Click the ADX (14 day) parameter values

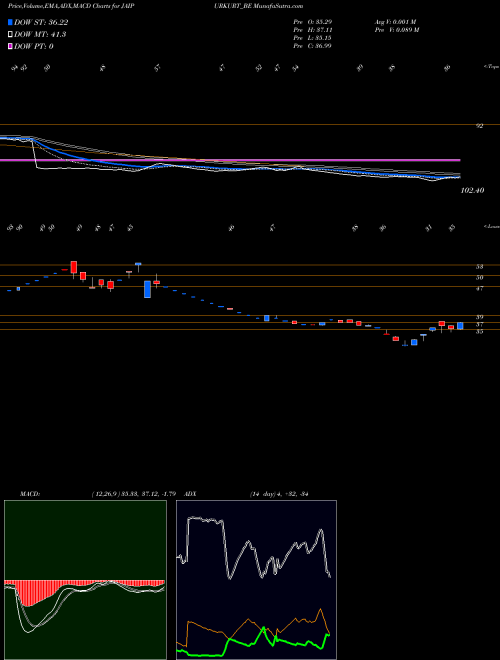tap(279, 494)
